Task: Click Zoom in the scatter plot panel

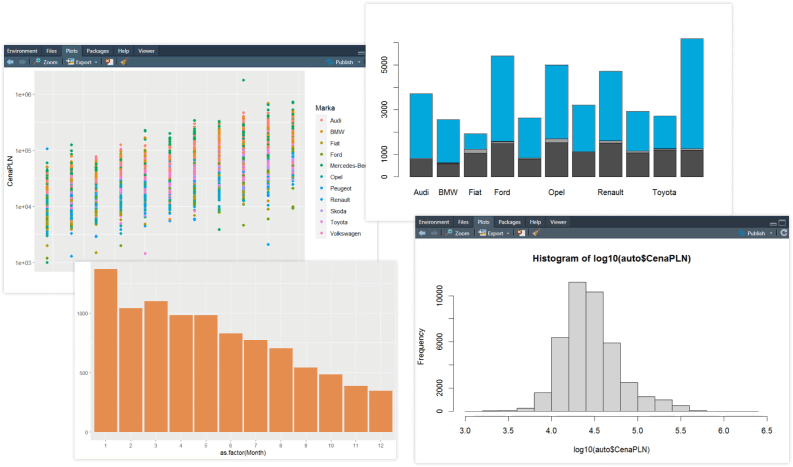Action: (47, 61)
